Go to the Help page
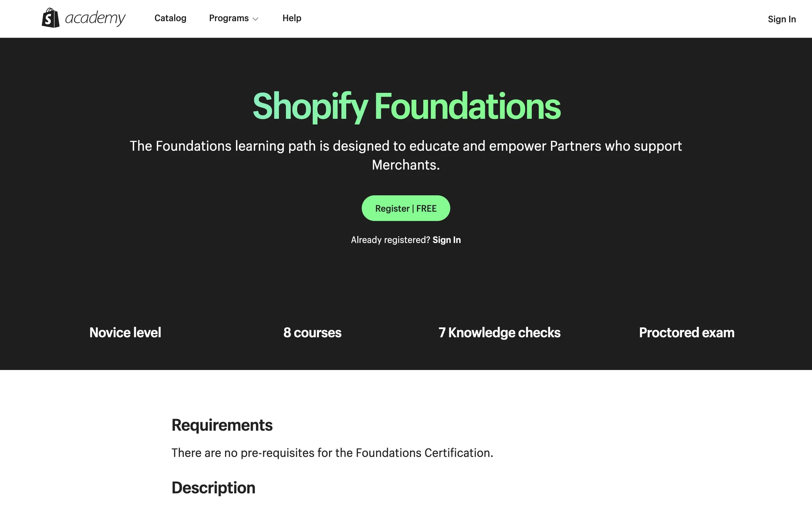The width and height of the screenshot is (812, 508). pos(292,18)
